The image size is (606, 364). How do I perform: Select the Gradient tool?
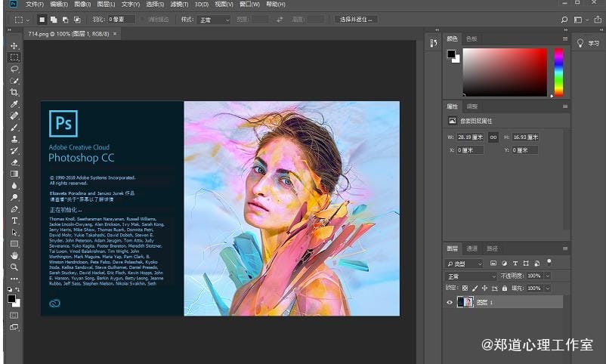(x=14, y=174)
